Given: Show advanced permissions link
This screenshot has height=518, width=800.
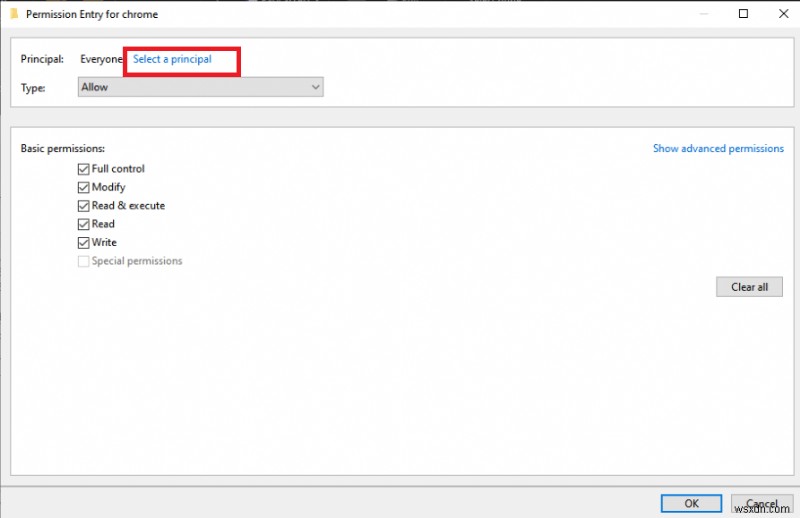Looking at the screenshot, I should click(718, 149).
